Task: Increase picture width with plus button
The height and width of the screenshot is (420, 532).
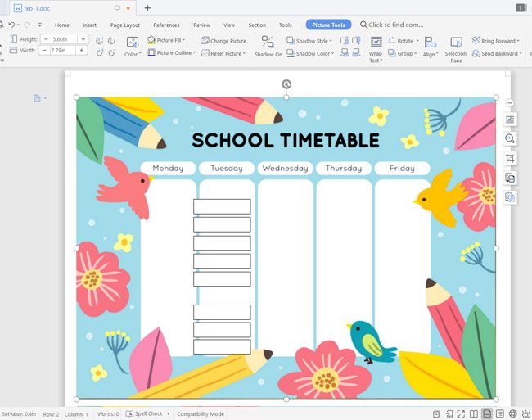Action: click(x=81, y=51)
